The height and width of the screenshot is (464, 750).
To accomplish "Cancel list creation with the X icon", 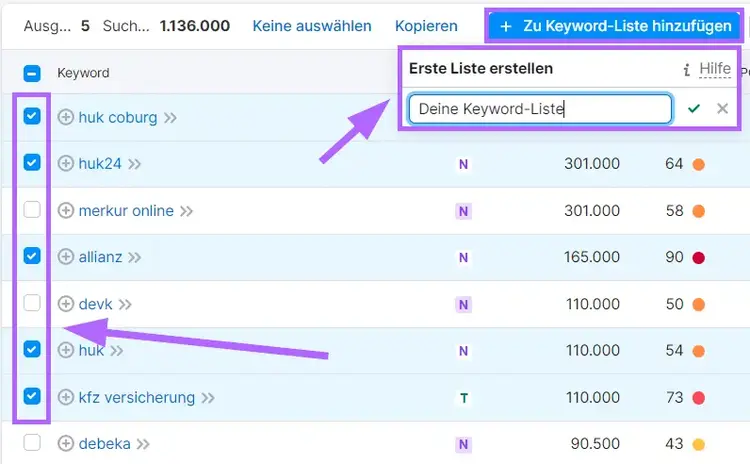I will (x=722, y=109).
